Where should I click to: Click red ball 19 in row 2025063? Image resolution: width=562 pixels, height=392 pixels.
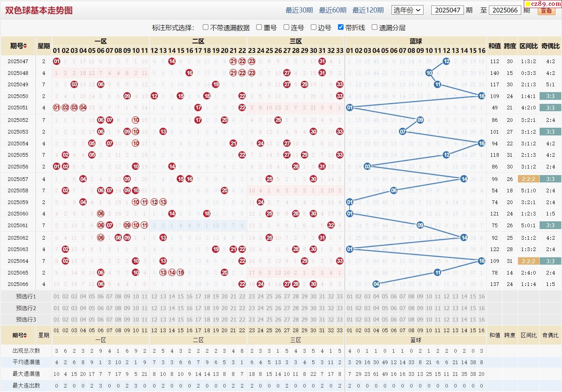(x=216, y=249)
